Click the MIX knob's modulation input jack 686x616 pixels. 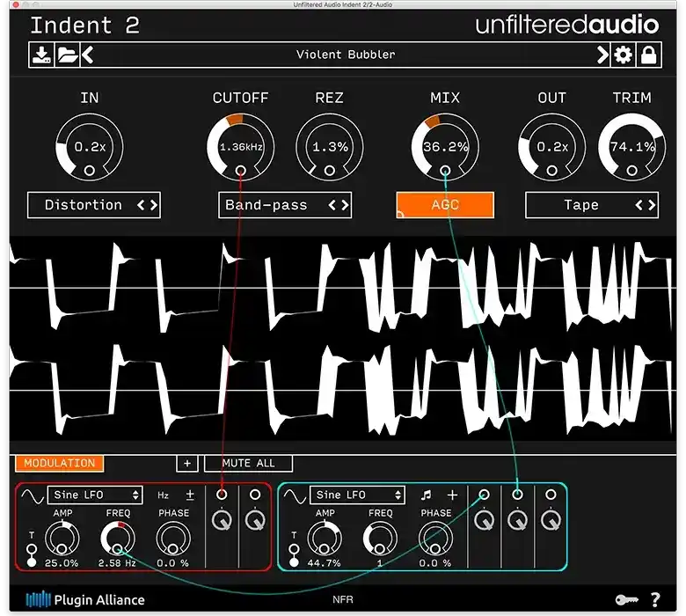(x=445, y=171)
